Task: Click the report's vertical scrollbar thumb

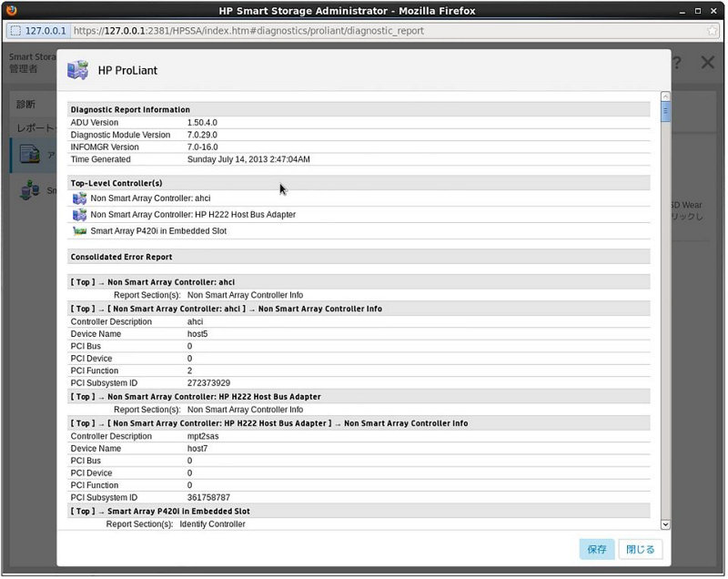Action: [x=665, y=113]
